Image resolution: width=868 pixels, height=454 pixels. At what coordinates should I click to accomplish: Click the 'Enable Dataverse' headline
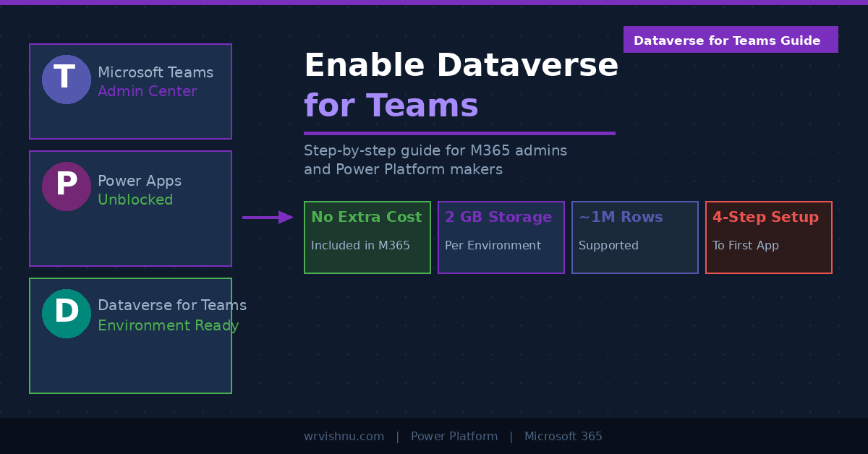pos(461,66)
